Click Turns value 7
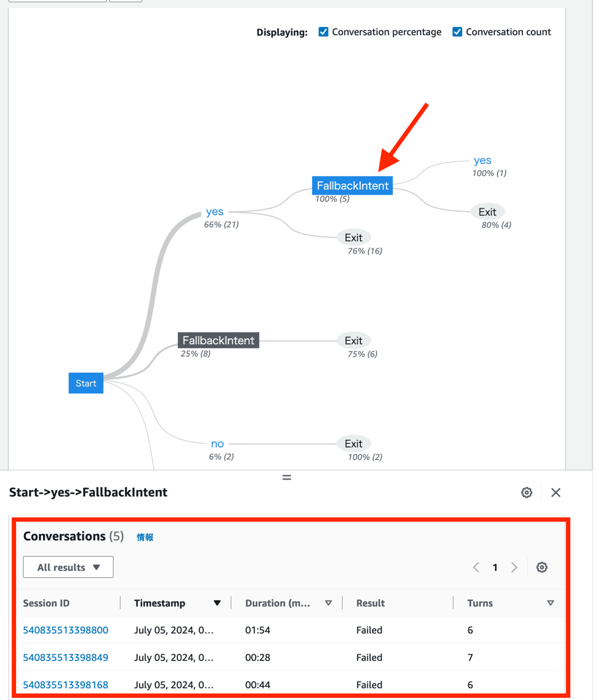599x700 pixels. coord(470,657)
